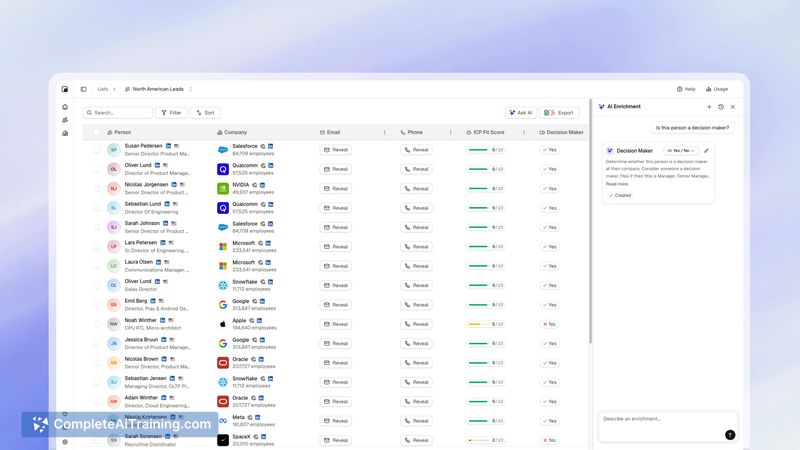Screen dimensions: 800x450
Task: Check the box beside Laura Olsen
Action: click(96, 266)
